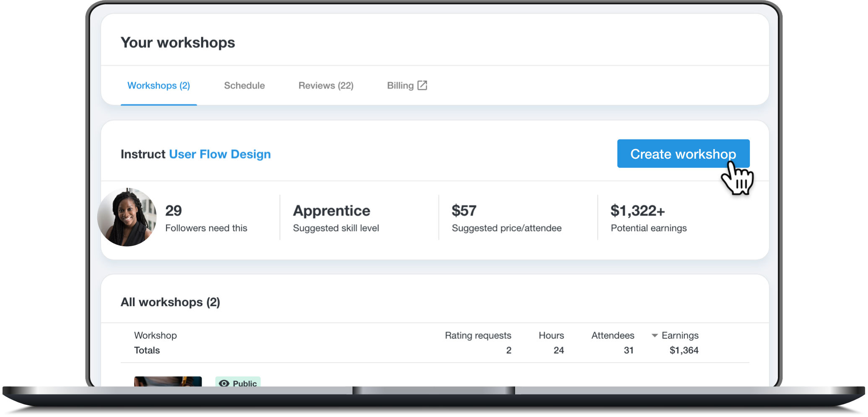Click the Rating requests column header
Screen dimensions: 868x417
click(x=478, y=335)
